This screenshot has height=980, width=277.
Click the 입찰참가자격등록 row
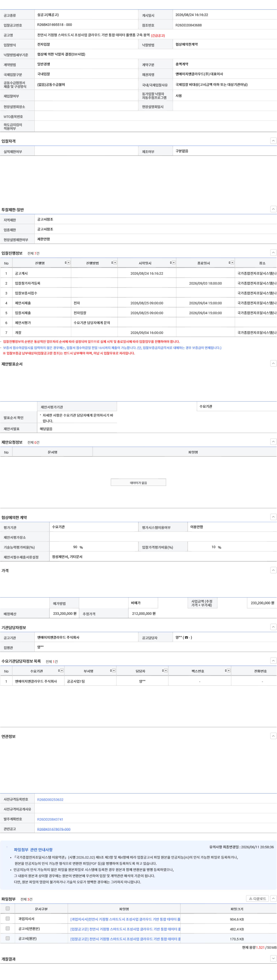[138, 283]
